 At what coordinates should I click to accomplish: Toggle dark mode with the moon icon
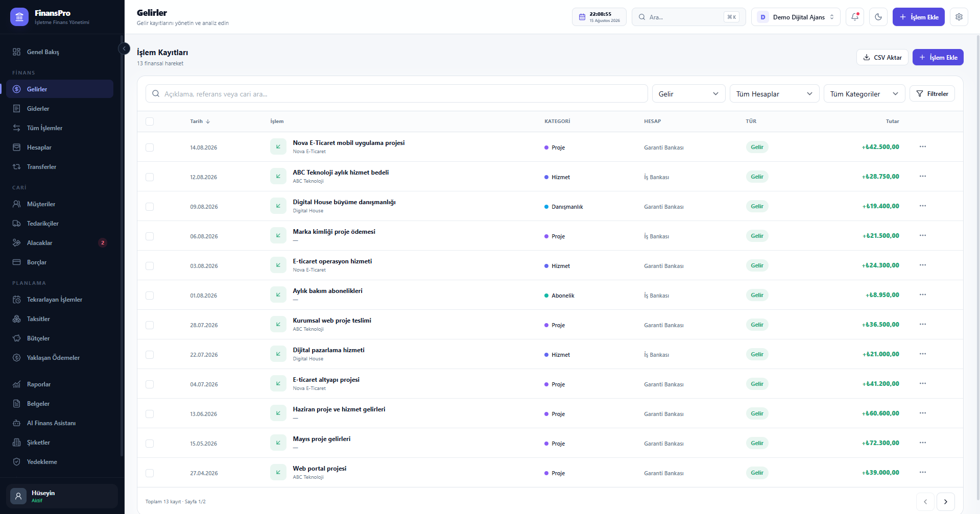[878, 17]
